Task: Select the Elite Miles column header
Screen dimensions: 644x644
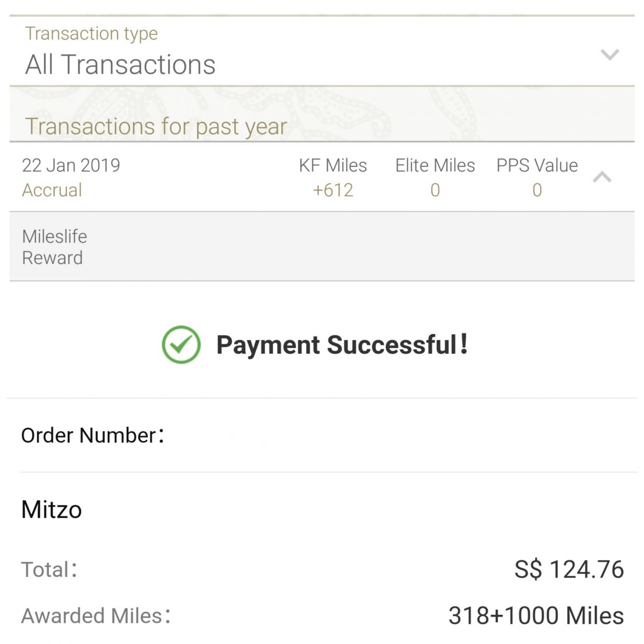Action: (435, 165)
